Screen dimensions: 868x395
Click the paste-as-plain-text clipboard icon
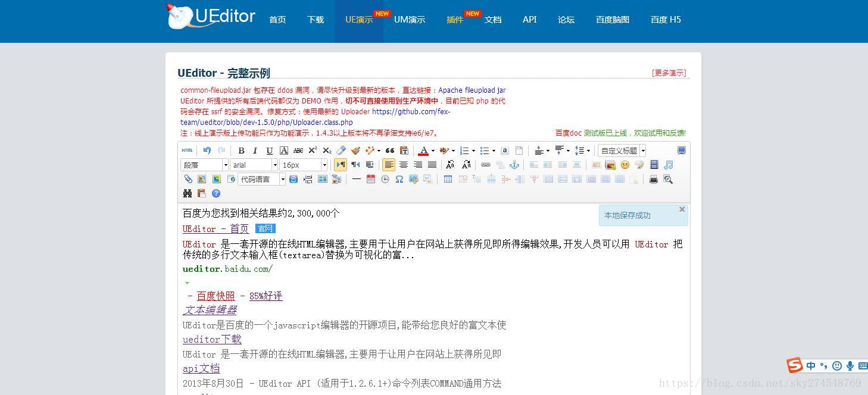tap(404, 151)
